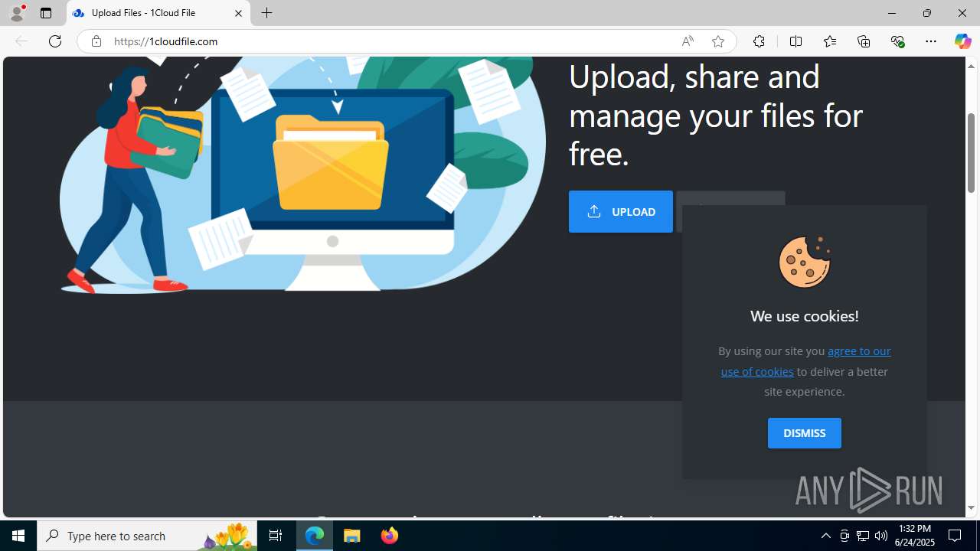Click the 'We use cookies!' heading

[804, 316]
